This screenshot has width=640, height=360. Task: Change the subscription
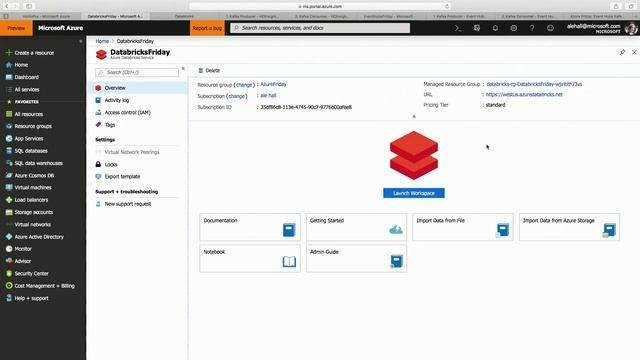tap(237, 96)
